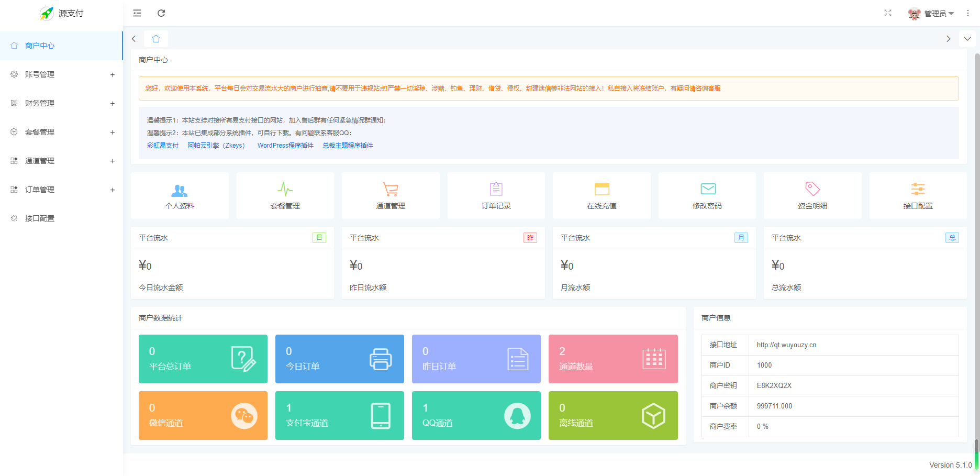Screen dimensions: 980x476
Task: Click the 总 badge on total 平台流水
Action: (952, 238)
